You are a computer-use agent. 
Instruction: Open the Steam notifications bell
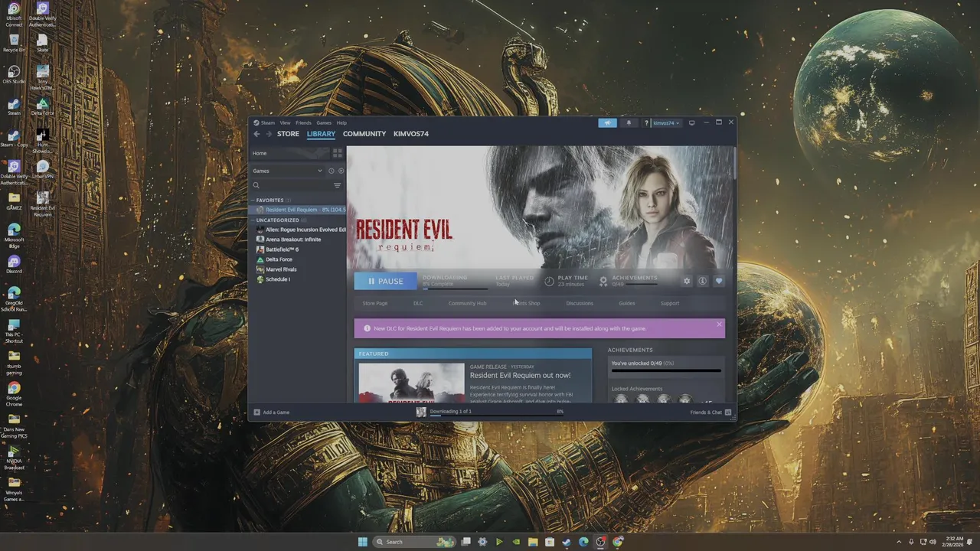click(629, 122)
